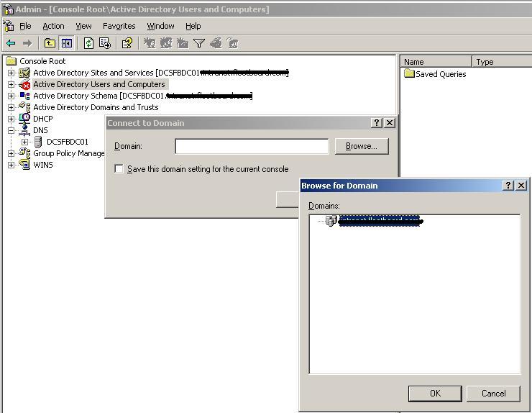The width and height of the screenshot is (532, 413).
Task: Expand the DHCP node
Action: 12,119
